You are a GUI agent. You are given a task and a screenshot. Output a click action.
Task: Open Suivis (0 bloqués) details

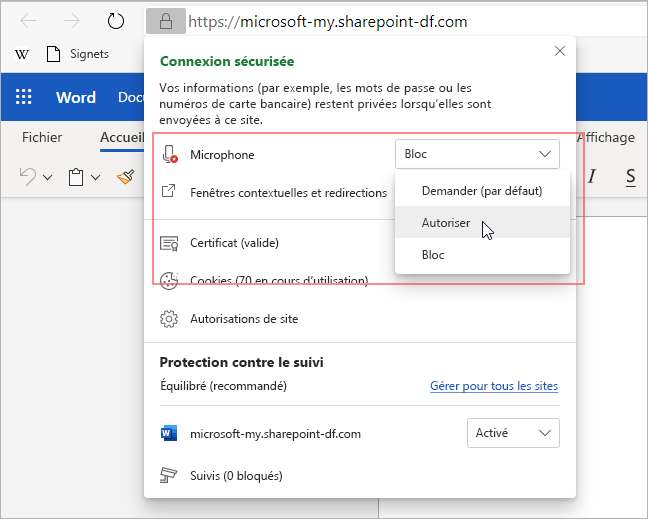tap(236, 476)
